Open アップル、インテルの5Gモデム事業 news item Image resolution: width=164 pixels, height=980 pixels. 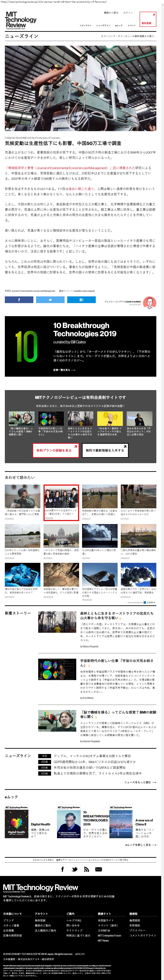92,756
